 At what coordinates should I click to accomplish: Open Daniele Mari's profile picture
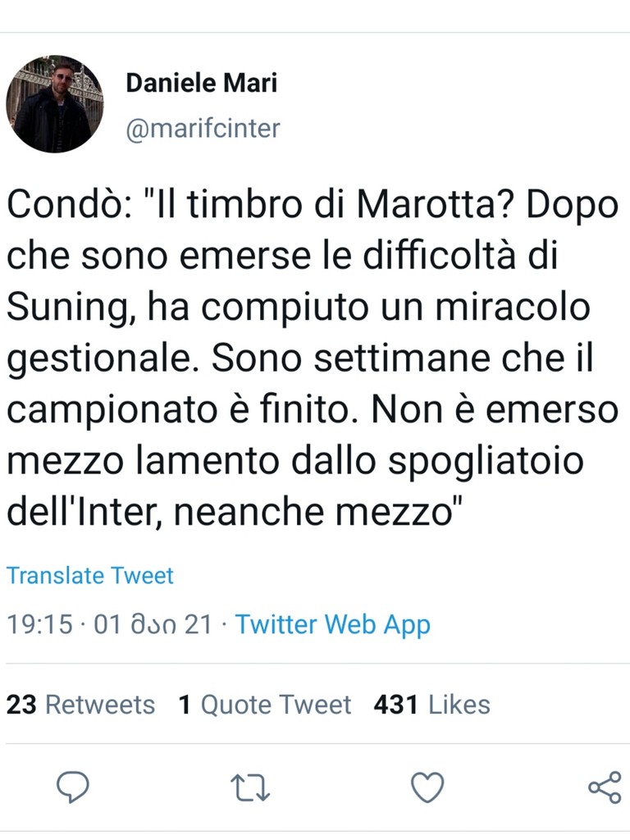55,104
